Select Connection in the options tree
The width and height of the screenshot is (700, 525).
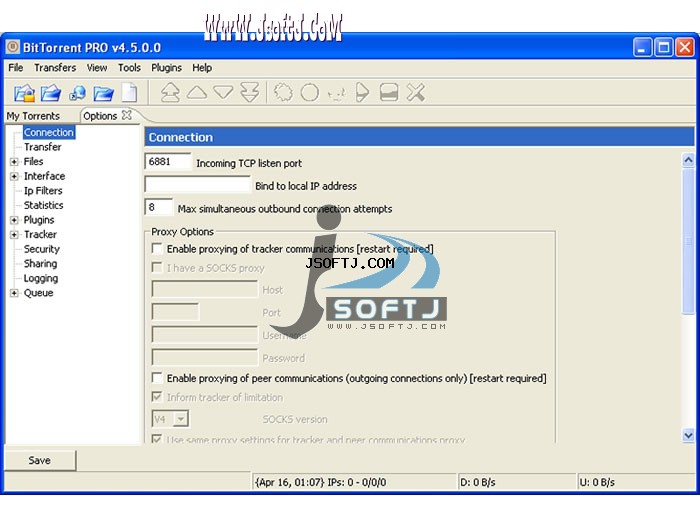[x=49, y=132]
